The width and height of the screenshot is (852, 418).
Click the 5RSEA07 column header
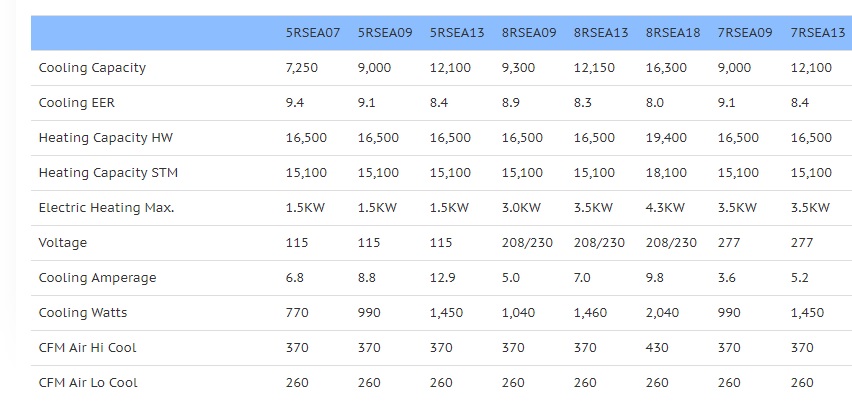click(312, 33)
